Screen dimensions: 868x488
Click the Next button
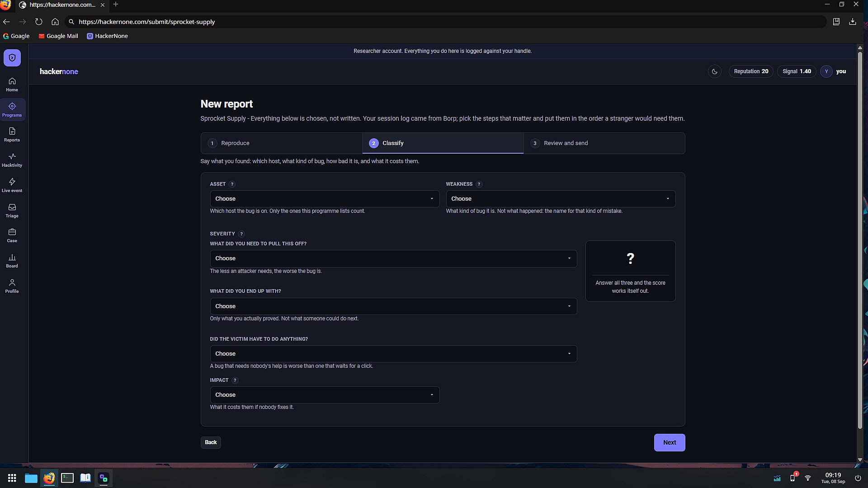(x=670, y=443)
